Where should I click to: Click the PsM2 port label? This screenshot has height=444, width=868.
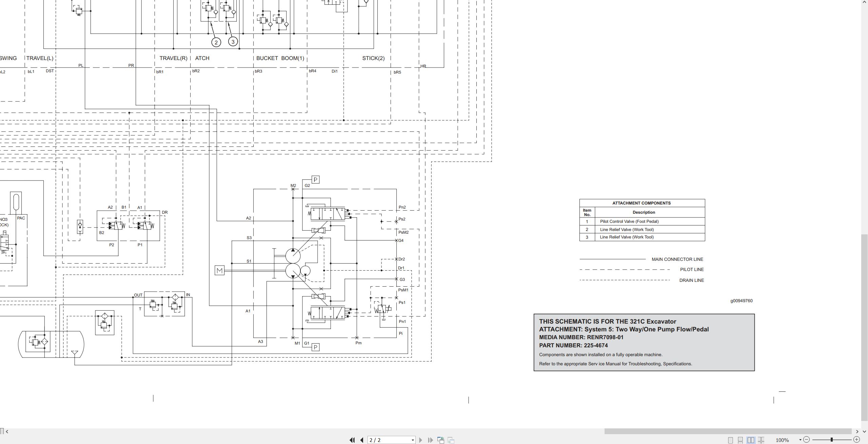tap(403, 232)
